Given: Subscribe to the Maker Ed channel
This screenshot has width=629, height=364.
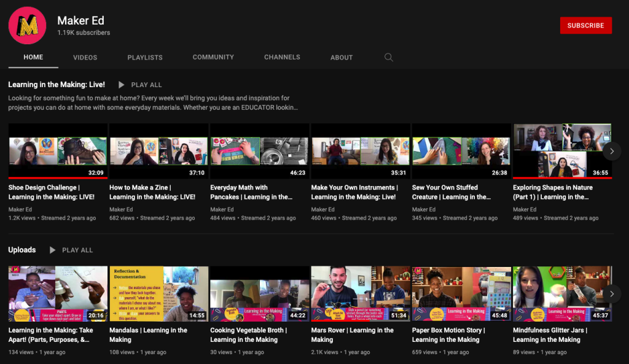Looking at the screenshot, I should (x=585, y=25).
